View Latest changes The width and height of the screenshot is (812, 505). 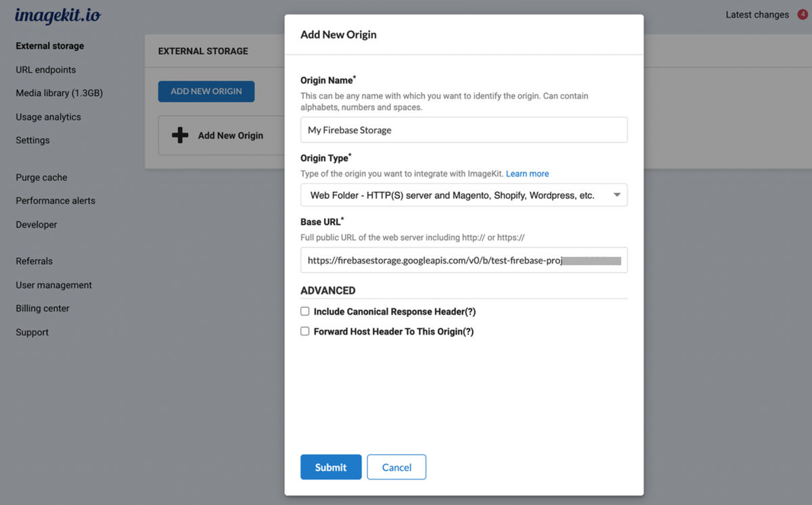(x=757, y=15)
